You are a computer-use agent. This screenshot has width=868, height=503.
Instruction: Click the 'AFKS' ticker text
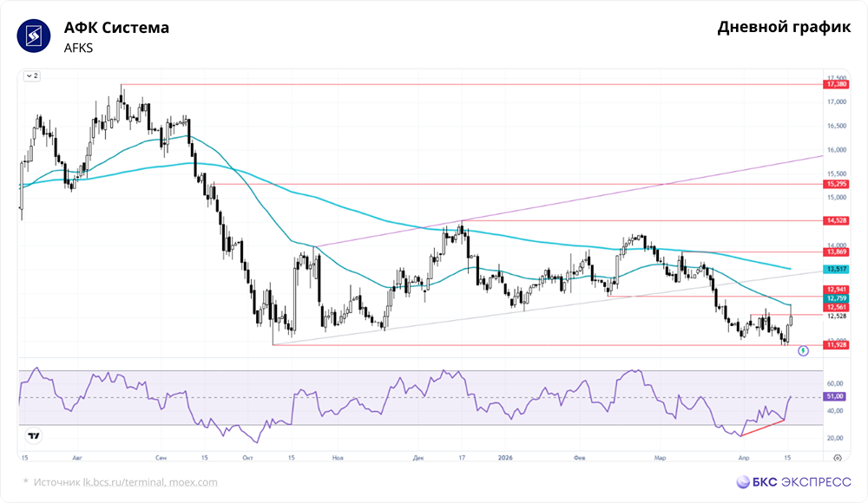pos(78,49)
